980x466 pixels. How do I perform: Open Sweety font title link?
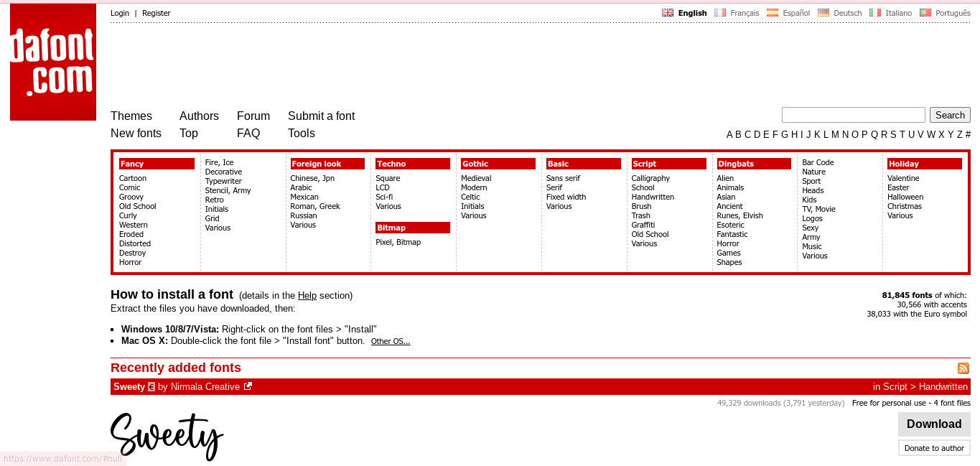129,386
